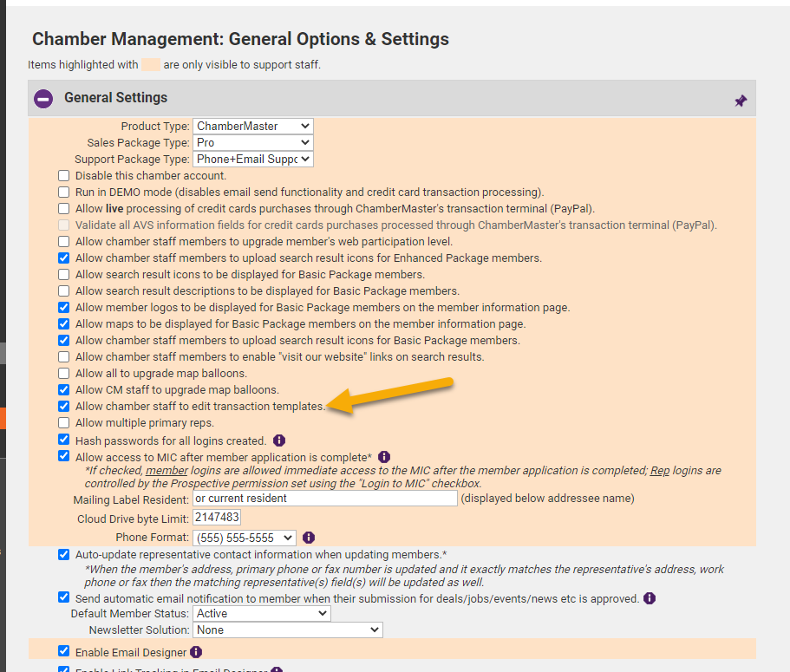Click info icon beside Phone Format dropdown
The image size is (790, 672).
point(309,538)
